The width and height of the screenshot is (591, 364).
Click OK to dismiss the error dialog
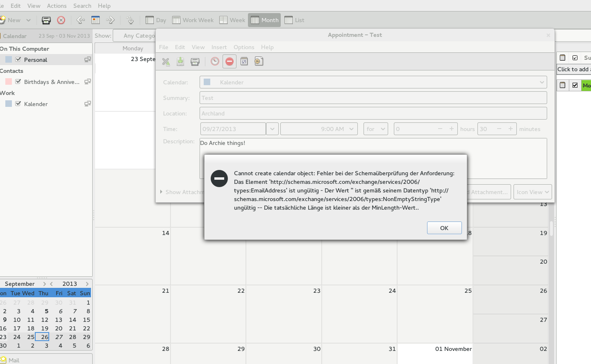[x=444, y=228]
